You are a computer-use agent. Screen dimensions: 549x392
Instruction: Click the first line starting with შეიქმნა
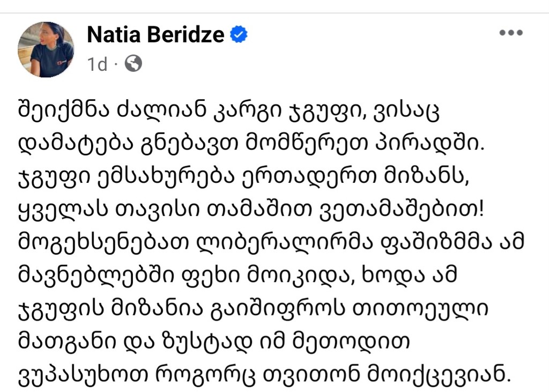coord(228,111)
